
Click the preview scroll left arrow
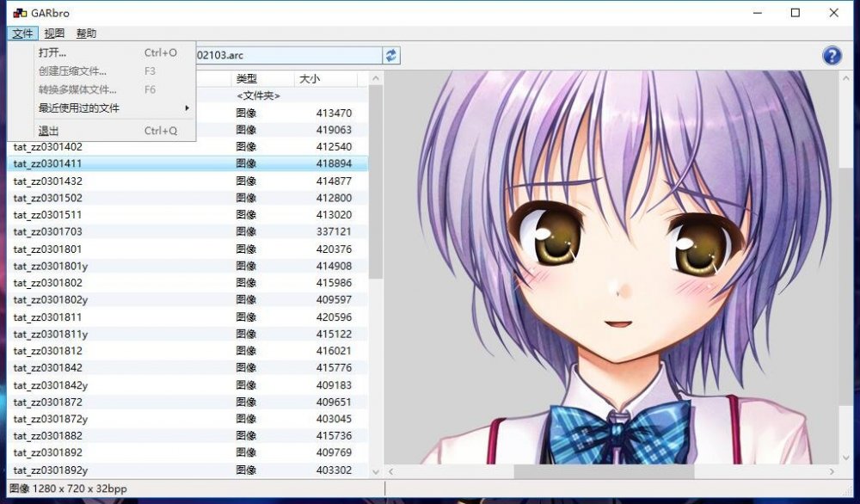(x=391, y=471)
